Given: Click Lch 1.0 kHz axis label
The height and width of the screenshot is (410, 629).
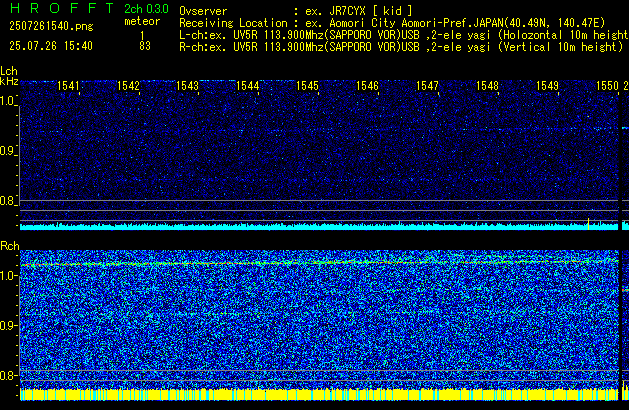Looking at the screenshot, I should 8,101.
